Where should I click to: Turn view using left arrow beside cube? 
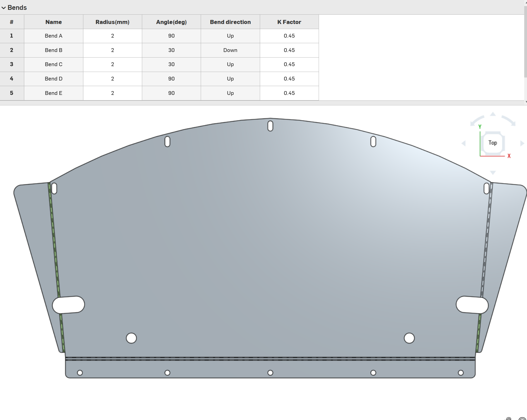pos(463,143)
